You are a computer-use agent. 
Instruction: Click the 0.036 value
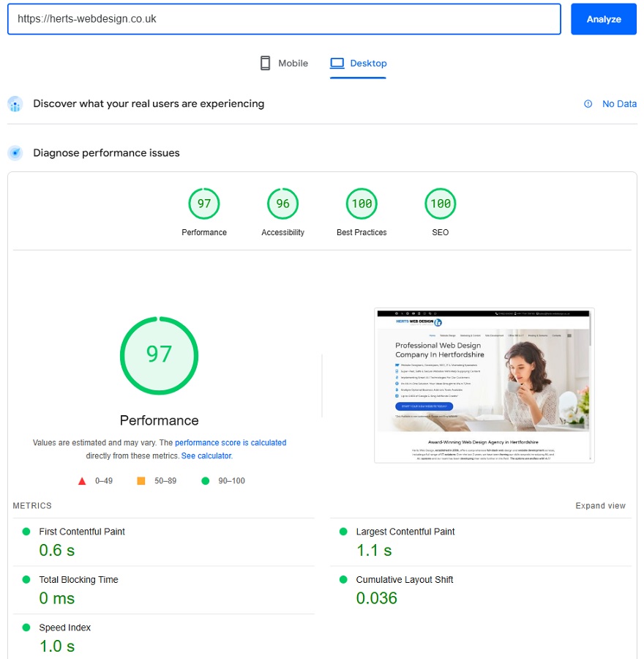click(x=376, y=598)
